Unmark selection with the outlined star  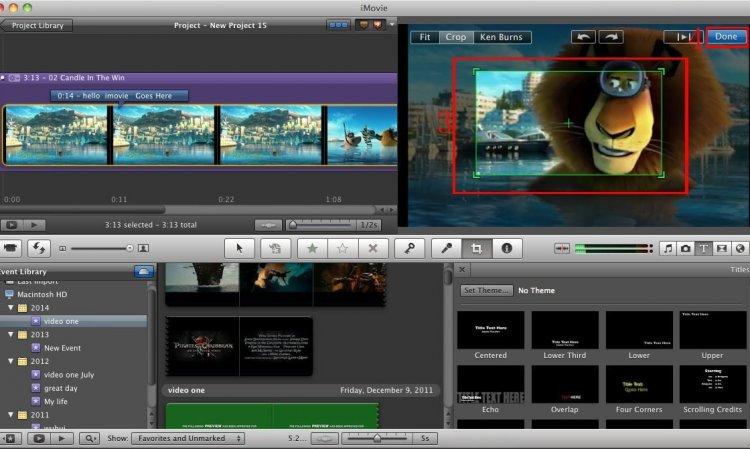click(x=342, y=248)
